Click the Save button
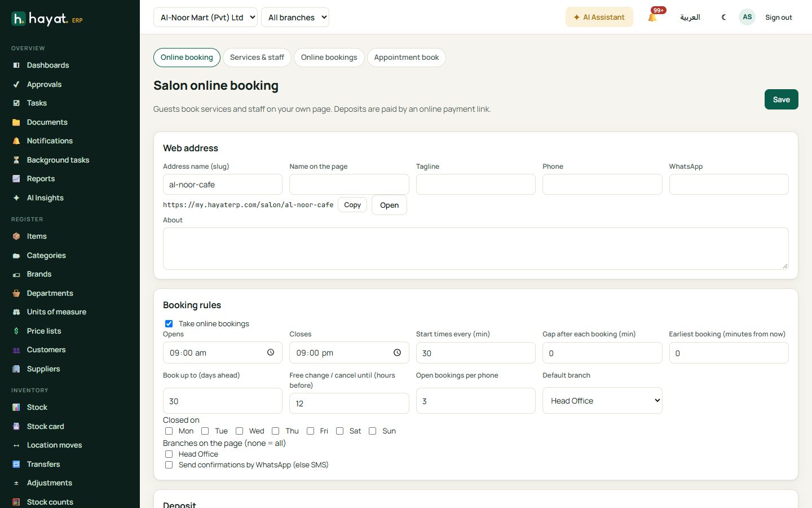Viewport: 812px width, 508px height. tap(782, 99)
